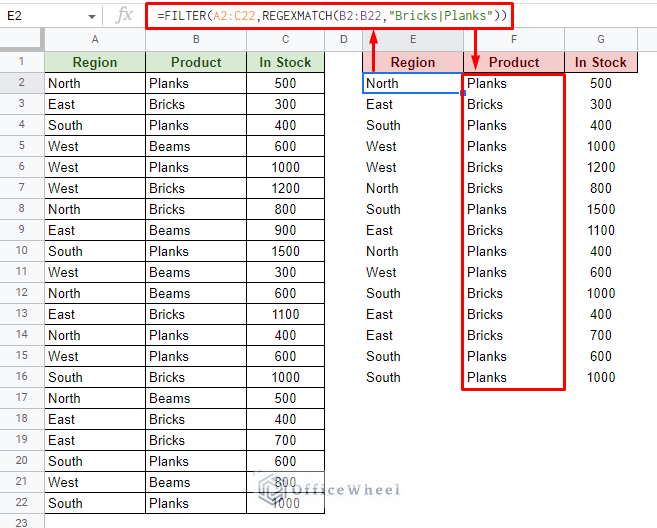Screen dimensions: 657x528
Task: Select column G header
Action: click(601, 40)
